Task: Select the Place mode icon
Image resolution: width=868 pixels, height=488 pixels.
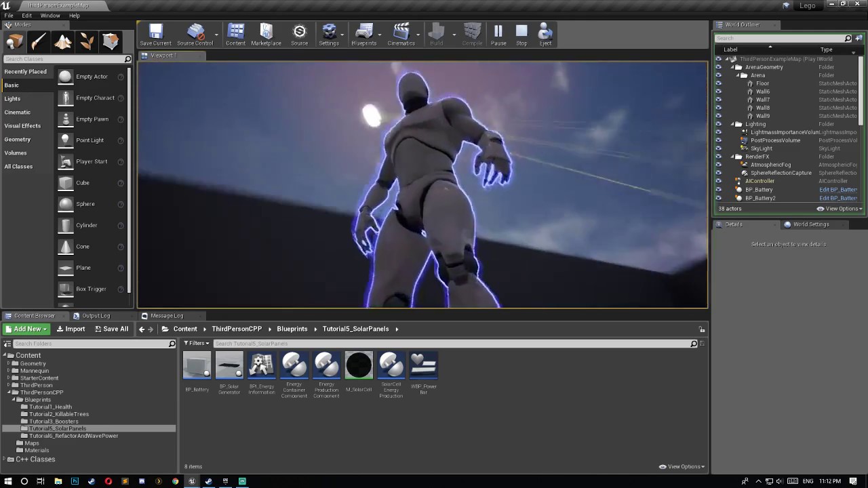Action: click(15, 42)
